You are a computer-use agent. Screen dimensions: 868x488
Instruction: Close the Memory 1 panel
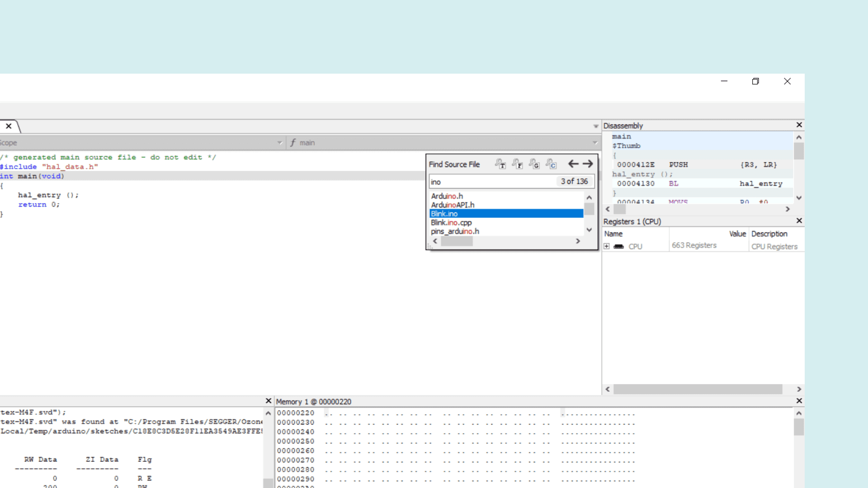799,401
